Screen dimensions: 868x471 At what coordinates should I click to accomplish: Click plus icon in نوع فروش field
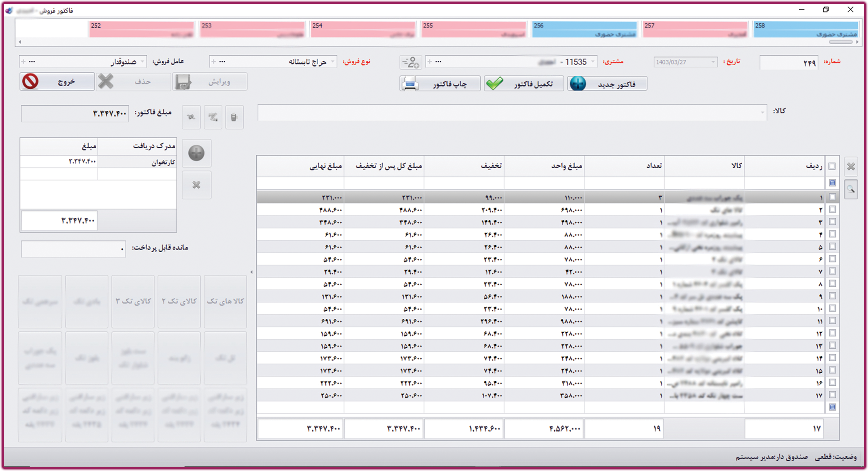tap(213, 62)
